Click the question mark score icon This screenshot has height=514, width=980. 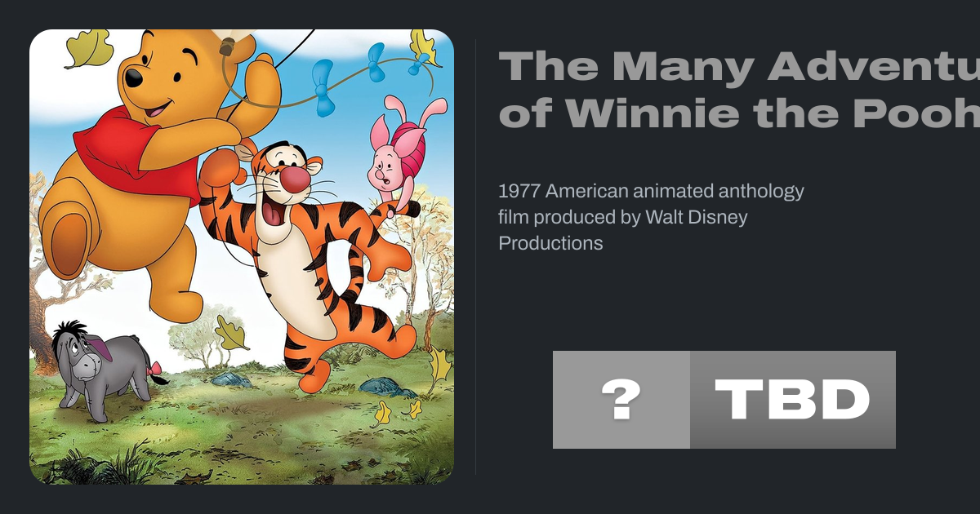(x=621, y=400)
